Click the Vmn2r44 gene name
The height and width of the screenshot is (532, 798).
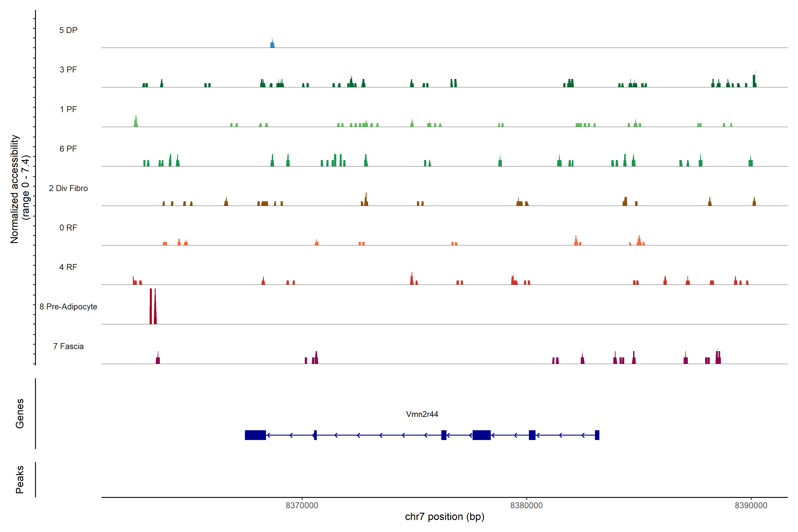pyautogui.click(x=422, y=414)
